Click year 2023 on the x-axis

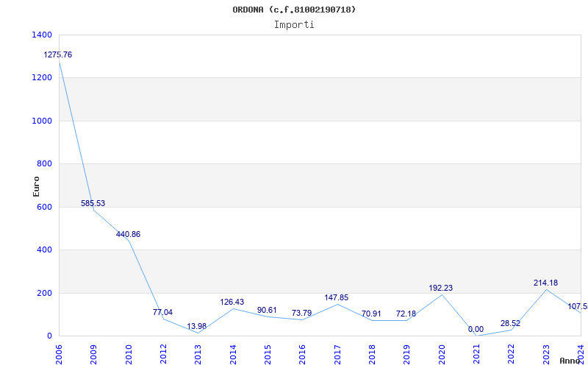[x=545, y=353]
